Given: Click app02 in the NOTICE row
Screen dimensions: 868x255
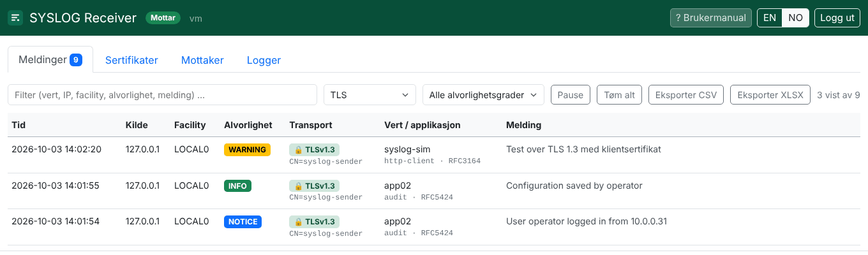Looking at the screenshot, I should 398,221.
